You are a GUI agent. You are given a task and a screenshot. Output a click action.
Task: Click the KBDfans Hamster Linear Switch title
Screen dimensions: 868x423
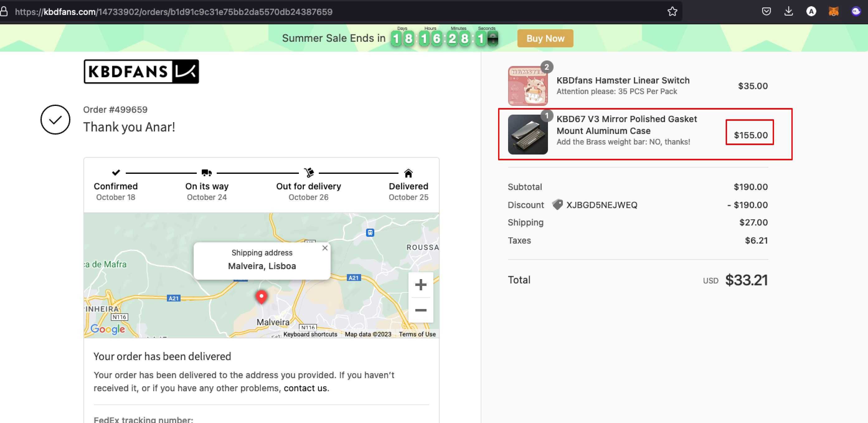tap(623, 80)
